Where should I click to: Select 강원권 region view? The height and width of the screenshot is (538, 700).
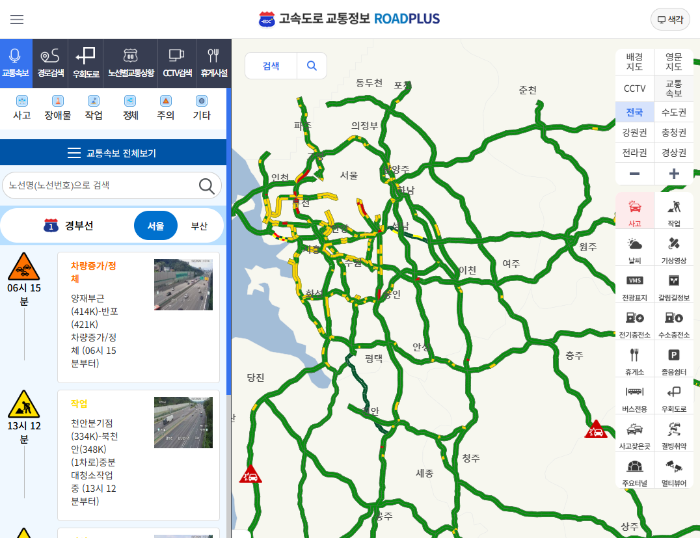click(634, 132)
